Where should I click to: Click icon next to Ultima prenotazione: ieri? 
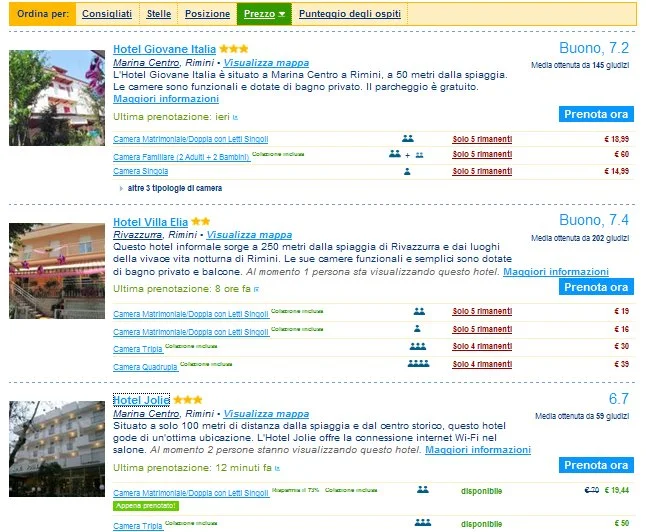coord(235,117)
